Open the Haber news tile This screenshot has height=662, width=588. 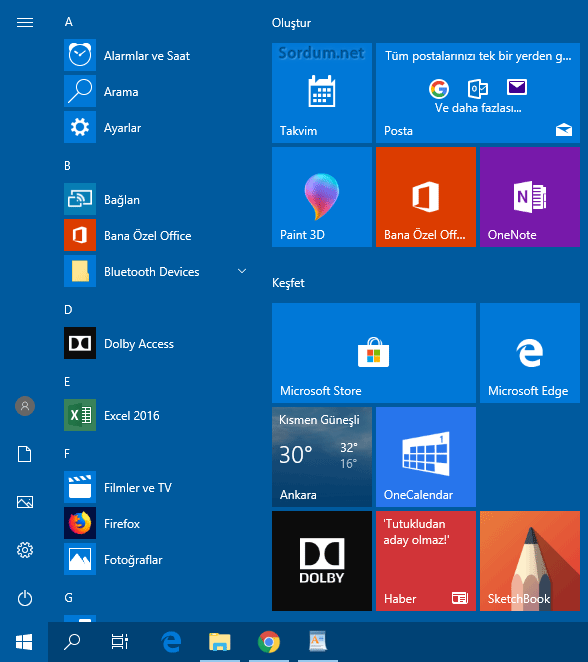[x=426, y=561]
